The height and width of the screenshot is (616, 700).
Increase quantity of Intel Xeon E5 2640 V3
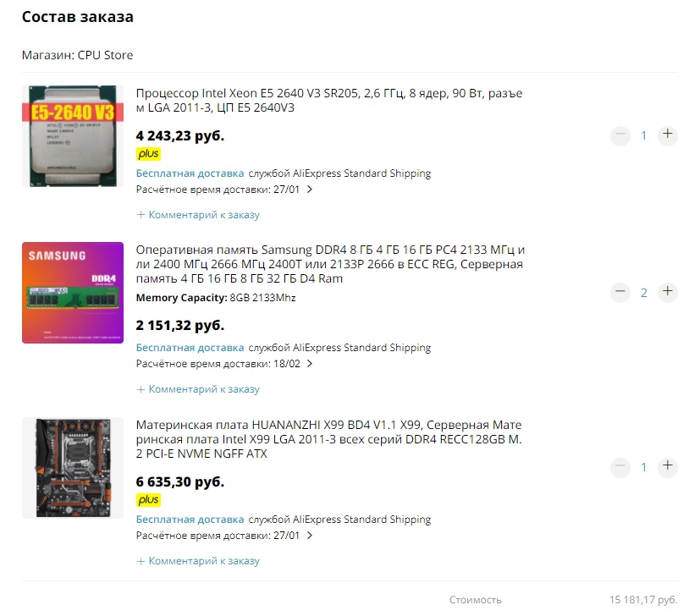667,135
